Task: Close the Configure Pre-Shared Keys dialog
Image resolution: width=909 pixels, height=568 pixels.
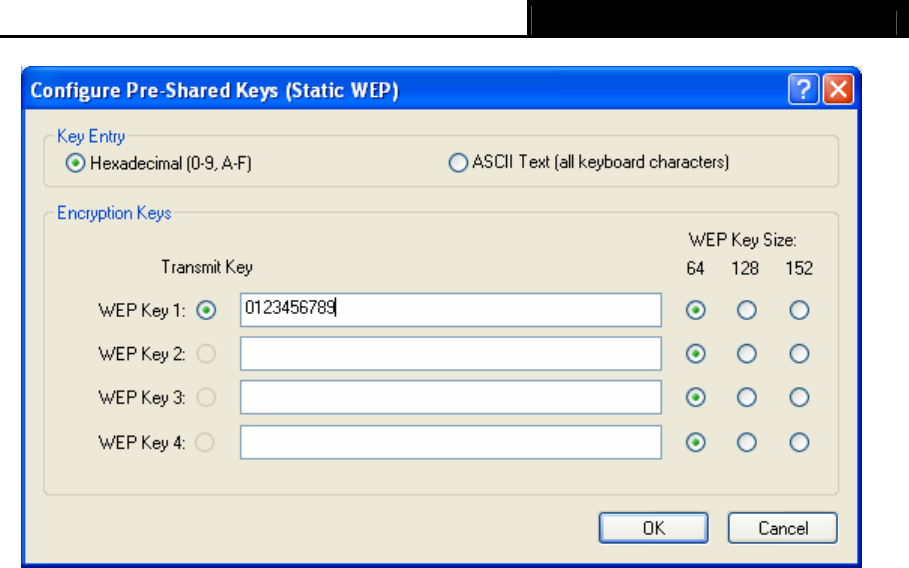Action: click(838, 89)
